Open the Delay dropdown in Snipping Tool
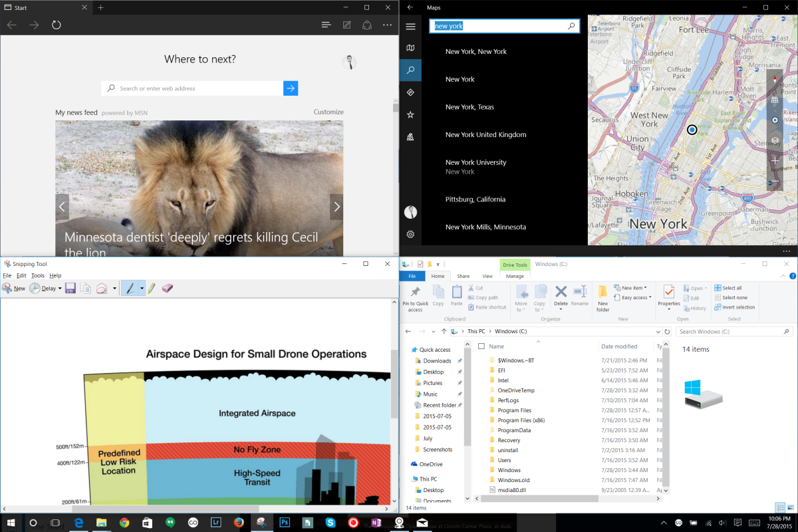 tap(60, 289)
